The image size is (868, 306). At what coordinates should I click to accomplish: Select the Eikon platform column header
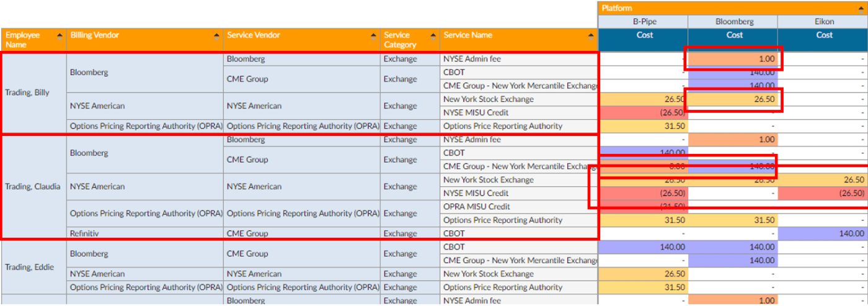tap(823, 22)
